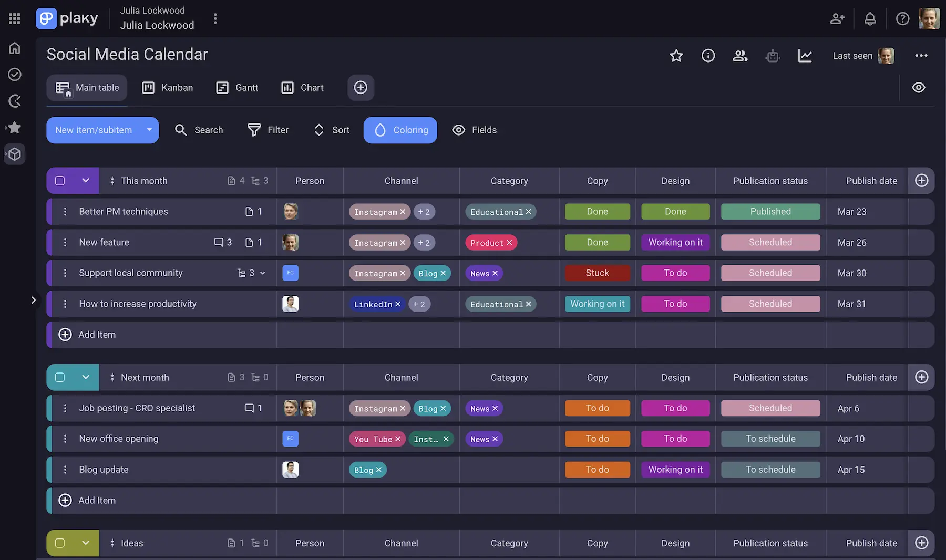Remove the Product category tag on New feature
The height and width of the screenshot is (560, 946).
point(509,242)
